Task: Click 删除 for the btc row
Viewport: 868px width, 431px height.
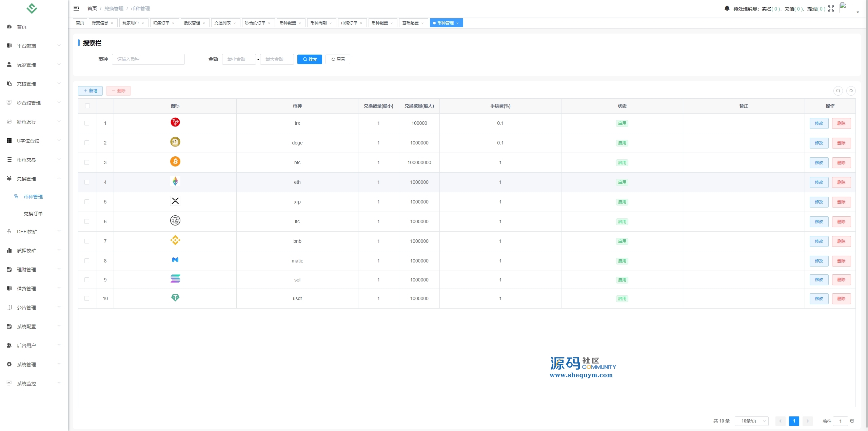Action: tap(841, 162)
